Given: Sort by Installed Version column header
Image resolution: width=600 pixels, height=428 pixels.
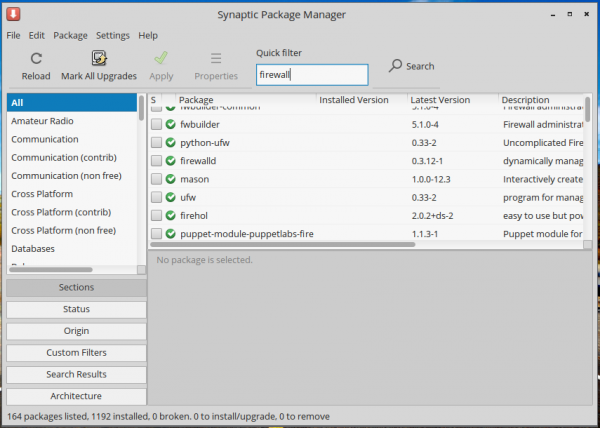Looking at the screenshot, I should click(362, 100).
